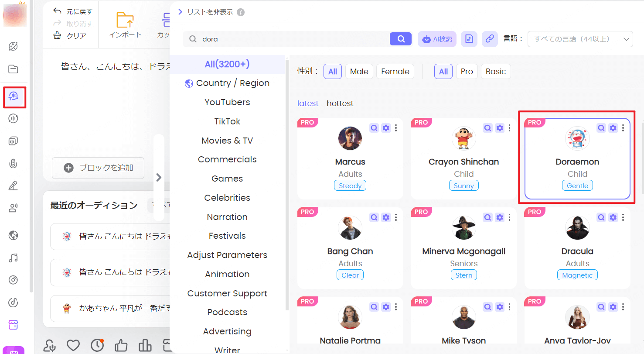Click the globe sidebar icon
The width and height of the screenshot is (644, 354).
click(14, 236)
